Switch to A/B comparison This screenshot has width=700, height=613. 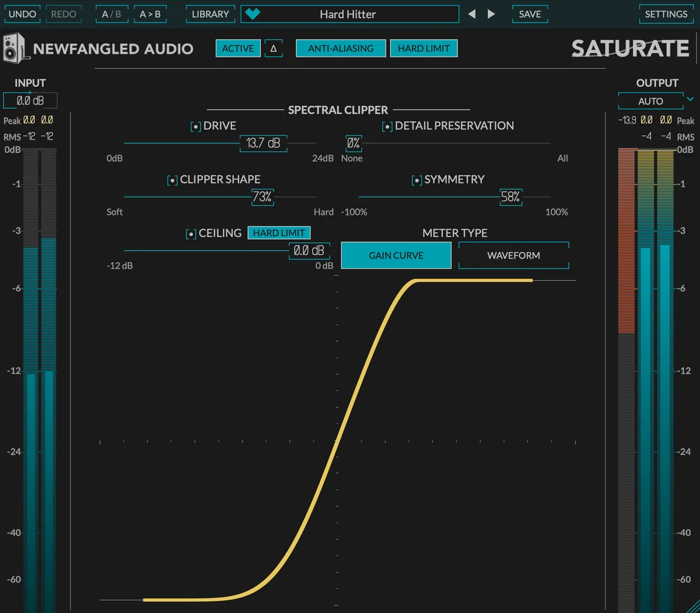coord(111,14)
